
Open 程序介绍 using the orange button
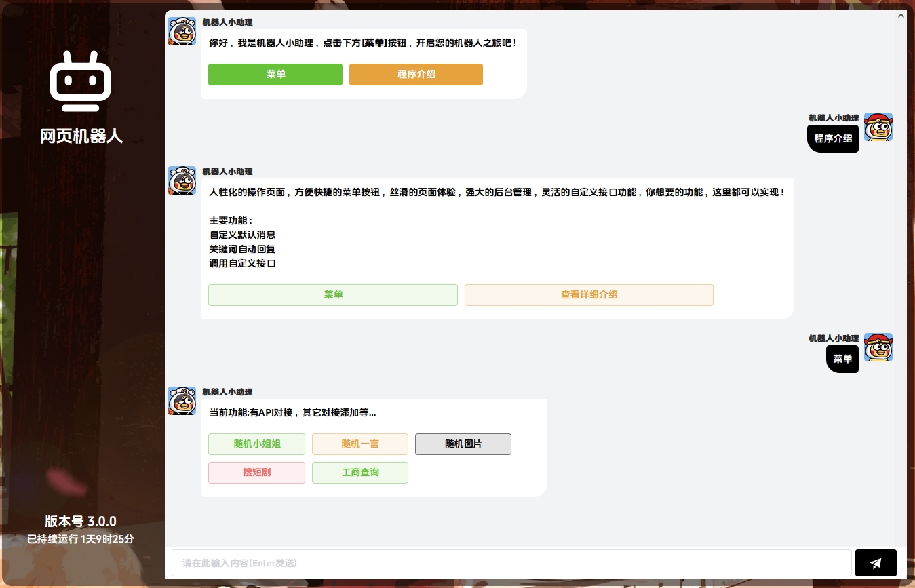(x=416, y=75)
